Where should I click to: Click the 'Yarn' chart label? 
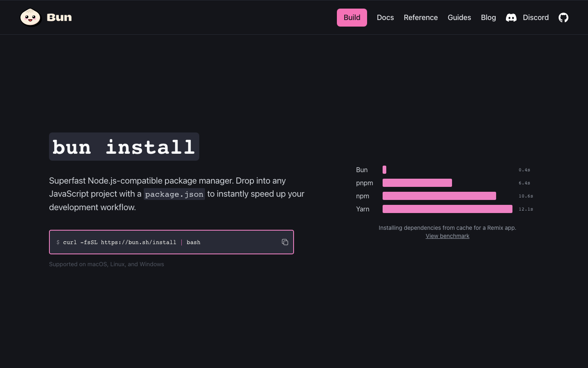point(363,209)
